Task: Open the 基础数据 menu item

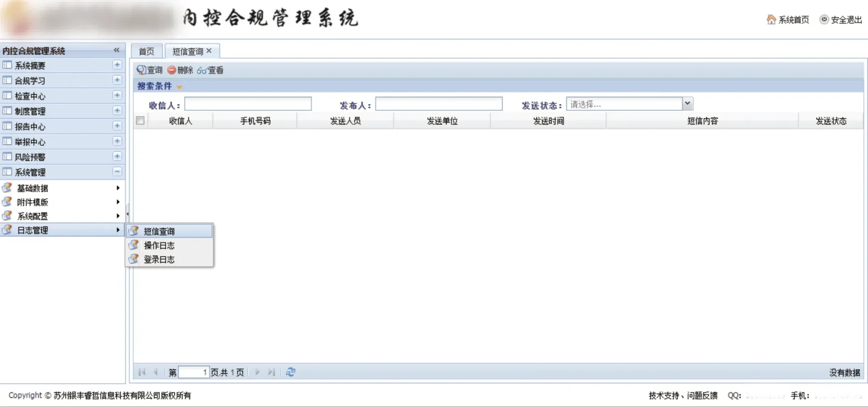Action: pyautogui.click(x=33, y=188)
